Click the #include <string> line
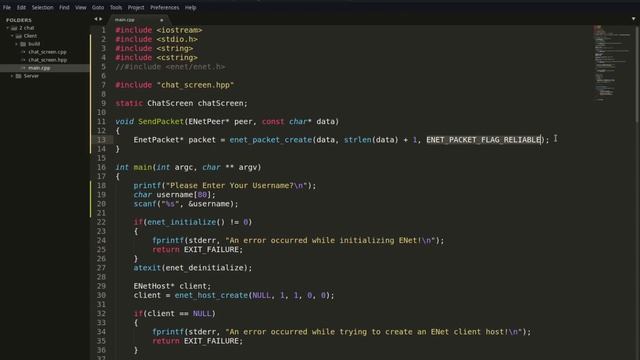The height and width of the screenshot is (360, 640). pos(154,48)
